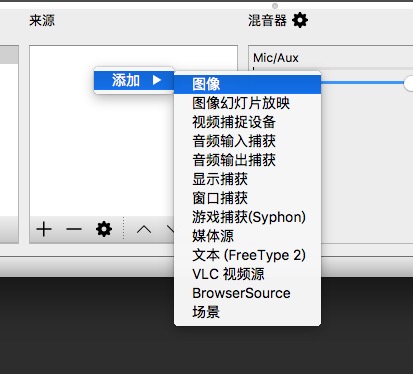Choose 显示捕获 from source list
The image size is (413, 374).
click(x=247, y=179)
